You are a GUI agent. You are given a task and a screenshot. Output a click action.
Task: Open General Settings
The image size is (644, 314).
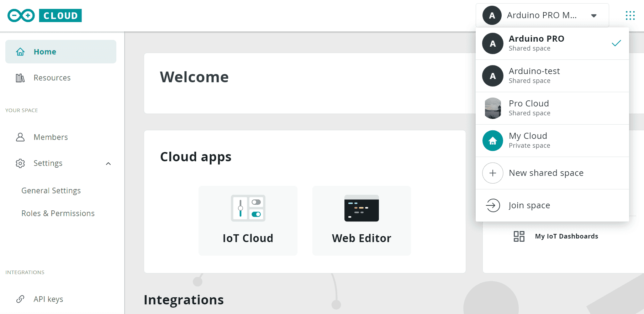[x=51, y=190]
